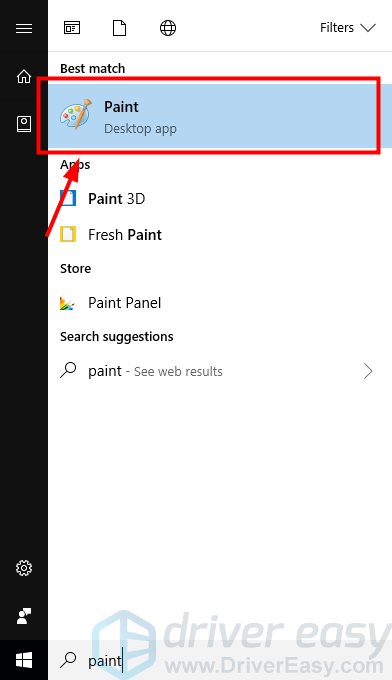
Task: Open the Windows Start button
Action: (x=24, y=660)
